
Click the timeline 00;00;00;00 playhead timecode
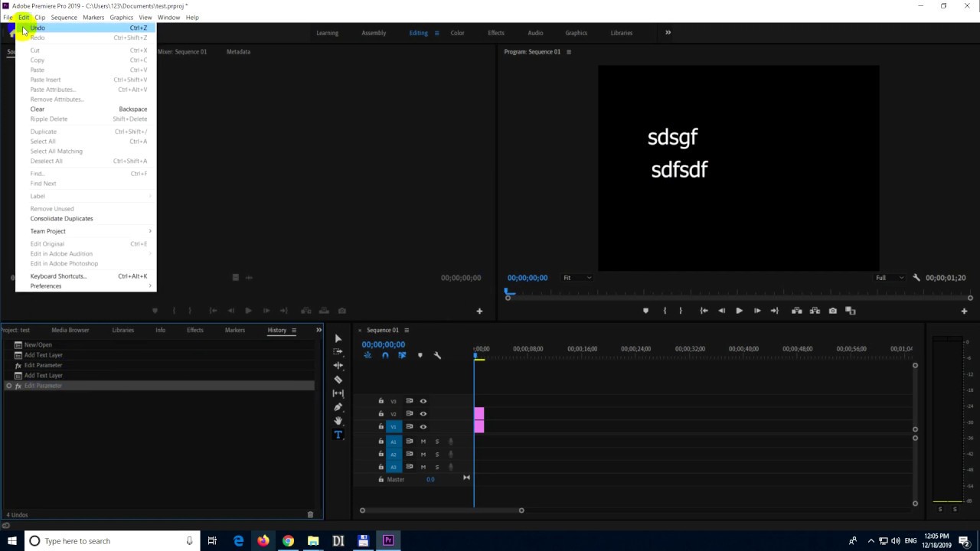pos(383,344)
